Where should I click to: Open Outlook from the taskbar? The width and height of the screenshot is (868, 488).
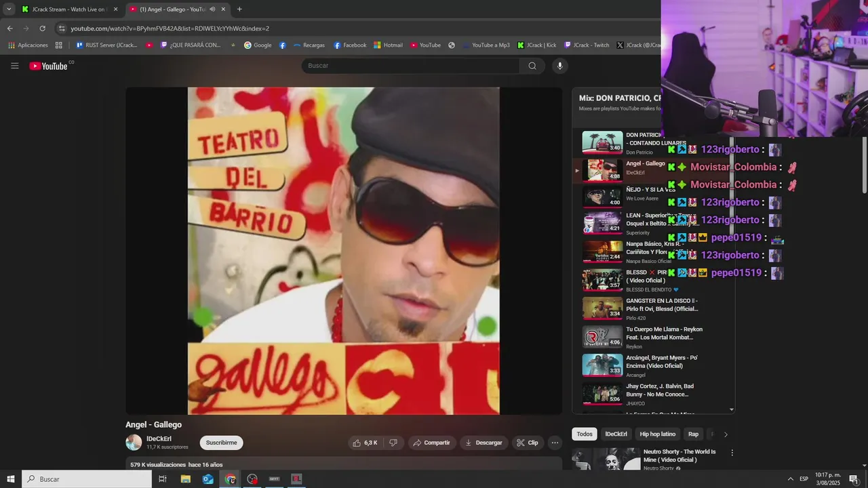[208, 479]
